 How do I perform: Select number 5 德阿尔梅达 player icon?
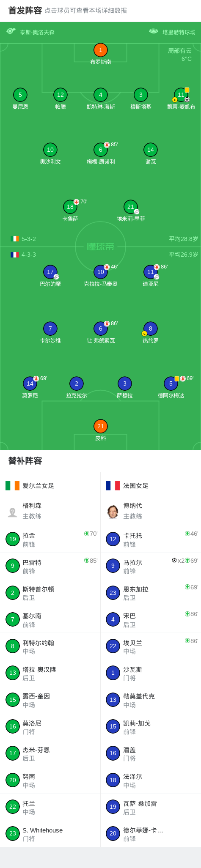click(x=171, y=383)
